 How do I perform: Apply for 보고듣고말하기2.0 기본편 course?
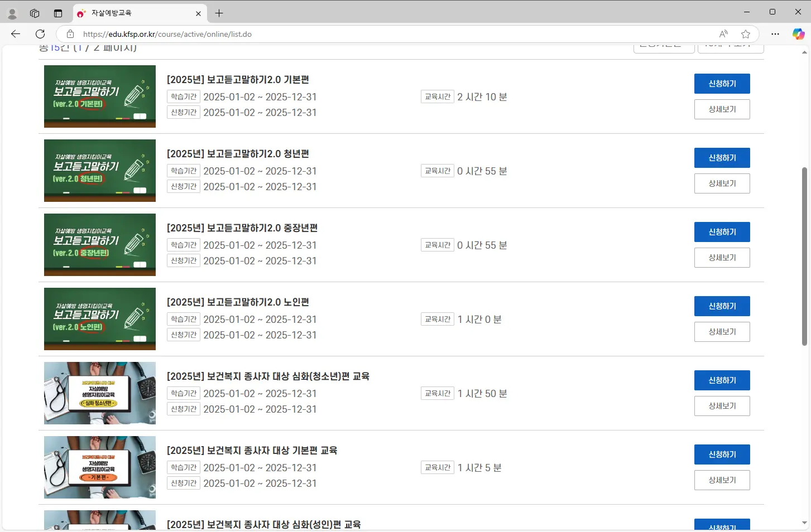[722, 84]
